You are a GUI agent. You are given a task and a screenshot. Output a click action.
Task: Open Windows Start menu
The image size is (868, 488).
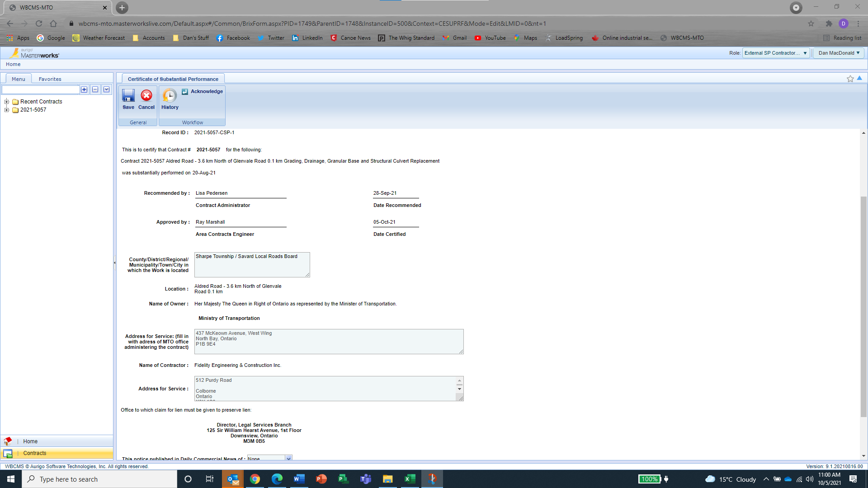[x=11, y=479]
